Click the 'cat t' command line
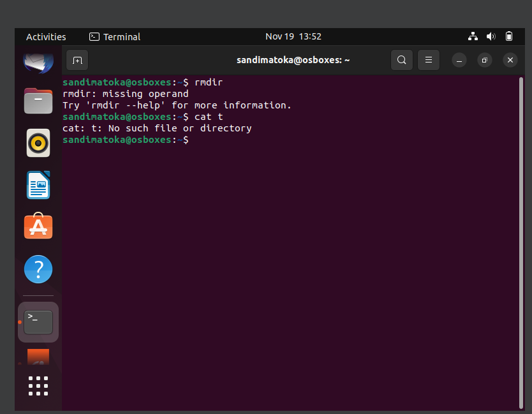This screenshot has width=532, height=414. [x=143, y=117]
